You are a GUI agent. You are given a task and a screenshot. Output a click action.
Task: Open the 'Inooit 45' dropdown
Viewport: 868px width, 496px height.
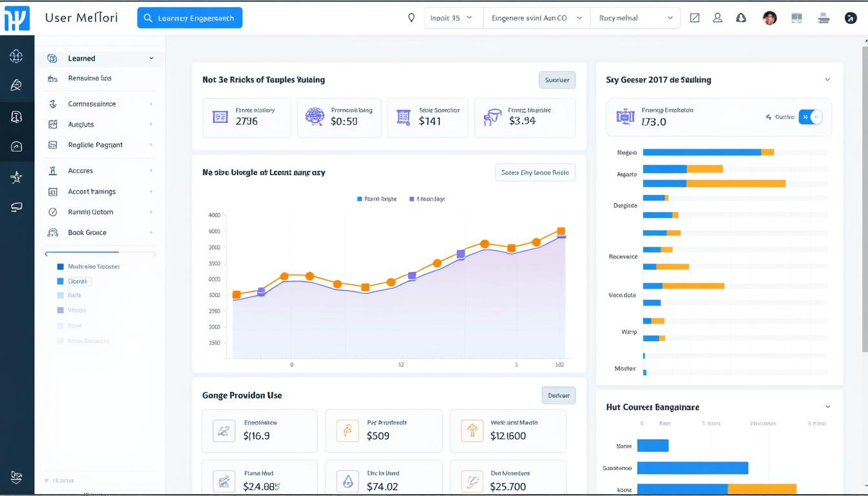tap(453, 18)
